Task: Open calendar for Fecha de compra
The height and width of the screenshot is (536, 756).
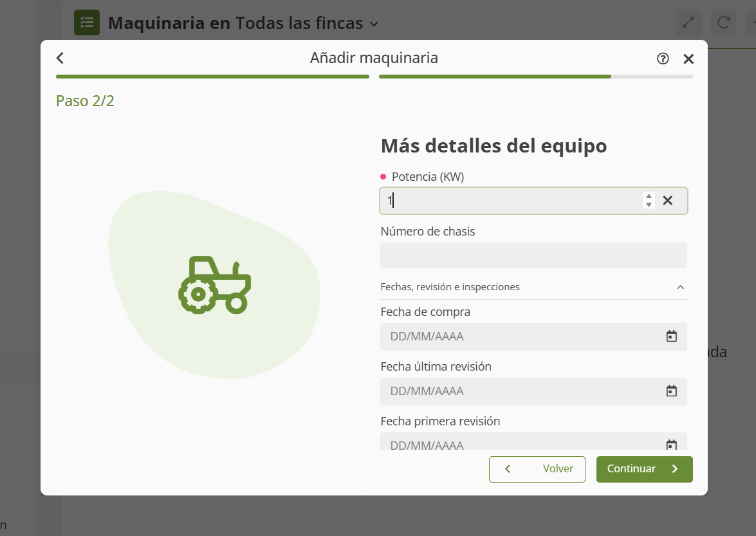Action: point(671,337)
